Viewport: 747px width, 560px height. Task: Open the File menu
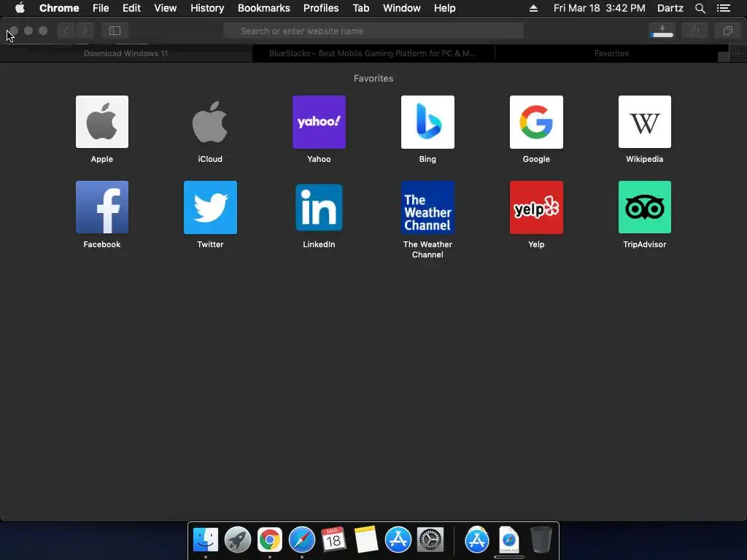coord(101,8)
